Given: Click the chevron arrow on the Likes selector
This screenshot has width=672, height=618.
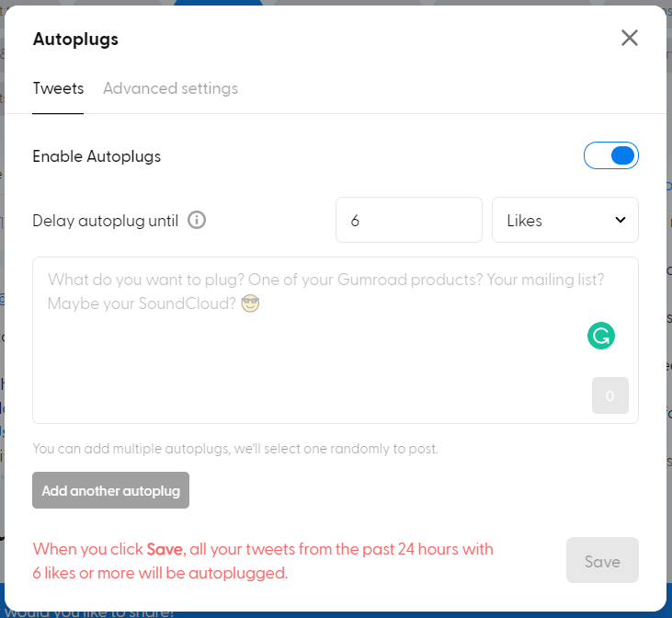Looking at the screenshot, I should [x=621, y=221].
